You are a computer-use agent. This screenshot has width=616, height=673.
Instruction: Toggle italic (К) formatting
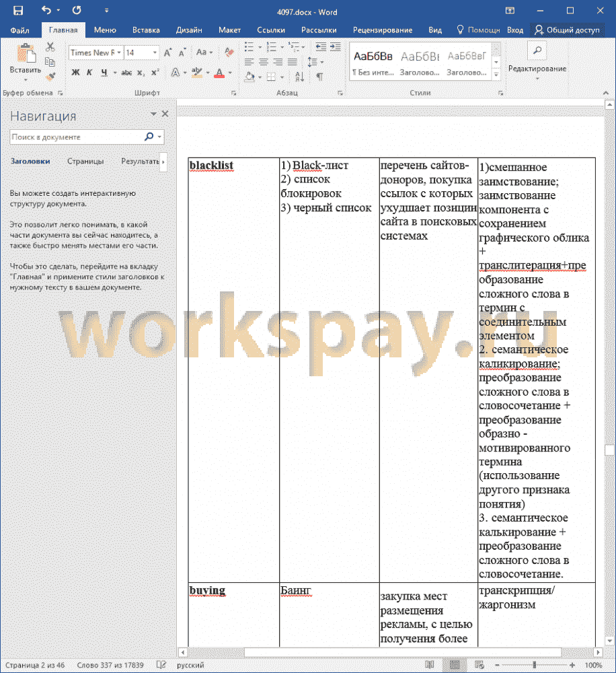click(89, 73)
